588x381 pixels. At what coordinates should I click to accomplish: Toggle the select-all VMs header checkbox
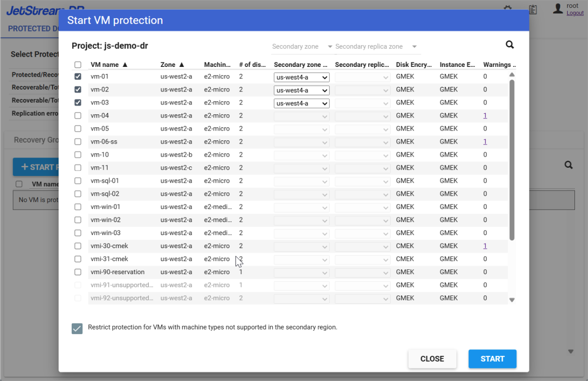78,65
